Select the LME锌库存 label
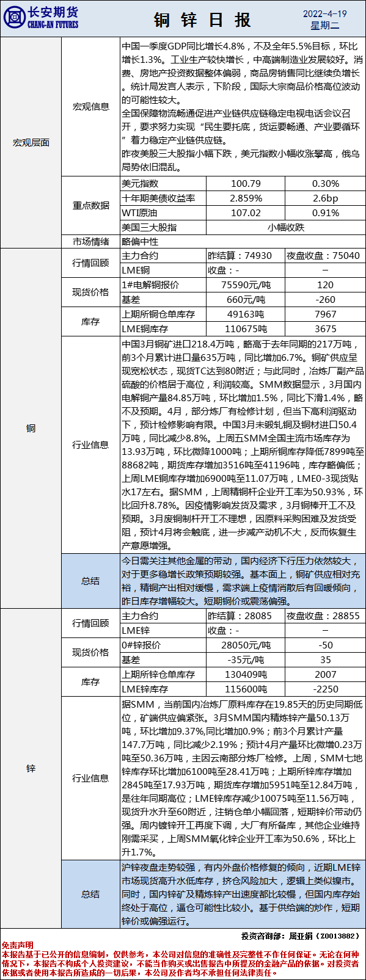The width and height of the screenshot is (366, 980). [x=145, y=689]
